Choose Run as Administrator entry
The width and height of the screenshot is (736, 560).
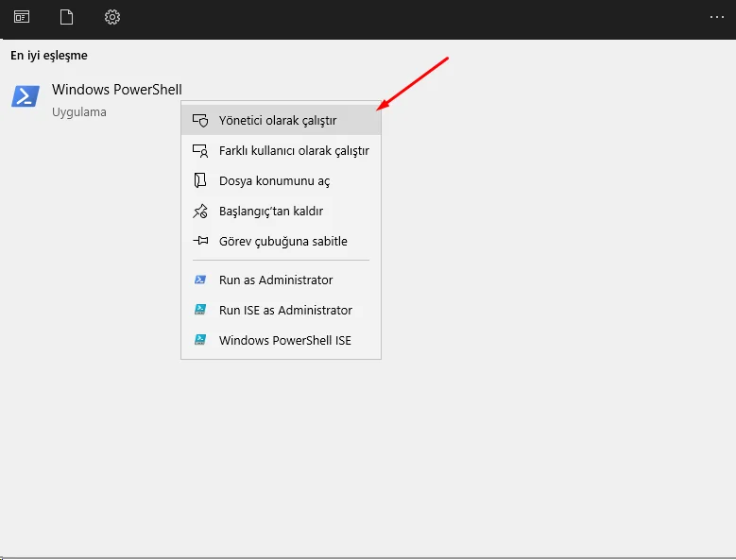(x=281, y=280)
